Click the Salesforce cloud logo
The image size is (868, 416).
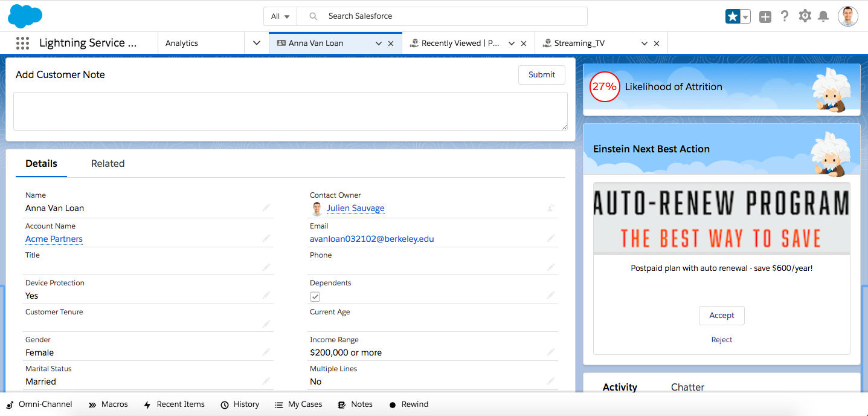[x=25, y=16]
